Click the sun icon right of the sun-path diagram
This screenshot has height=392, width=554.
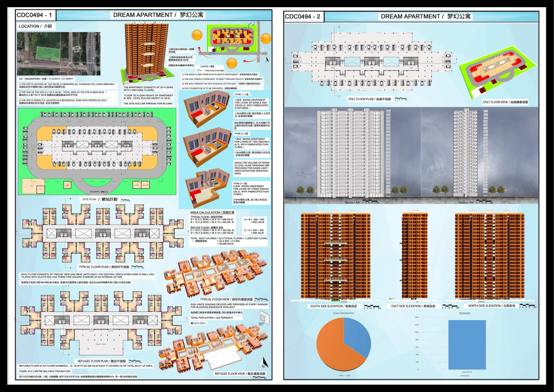[266, 39]
